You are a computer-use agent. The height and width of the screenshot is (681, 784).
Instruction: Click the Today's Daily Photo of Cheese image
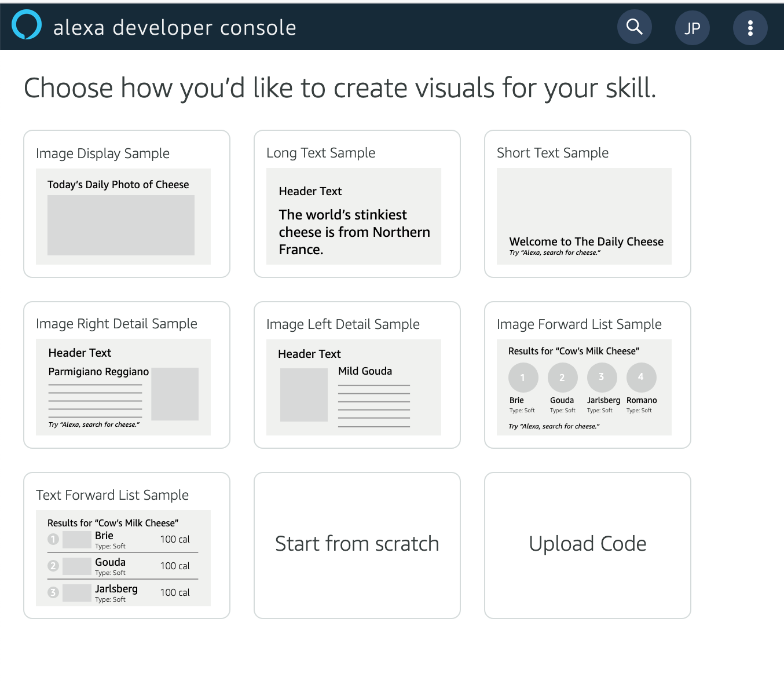pos(120,225)
